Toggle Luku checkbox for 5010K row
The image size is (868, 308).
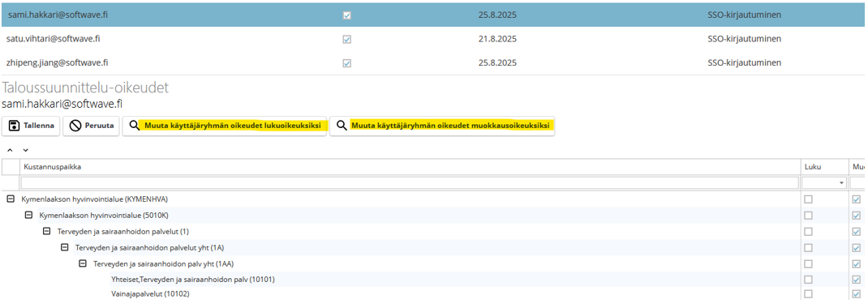click(x=808, y=215)
